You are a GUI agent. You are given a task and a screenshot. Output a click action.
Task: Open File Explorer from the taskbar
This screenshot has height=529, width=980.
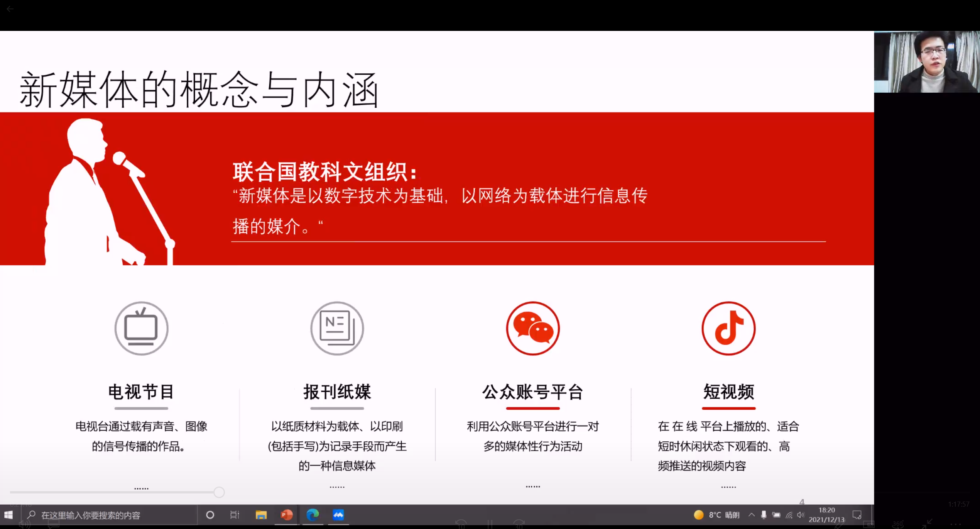pos(261,515)
